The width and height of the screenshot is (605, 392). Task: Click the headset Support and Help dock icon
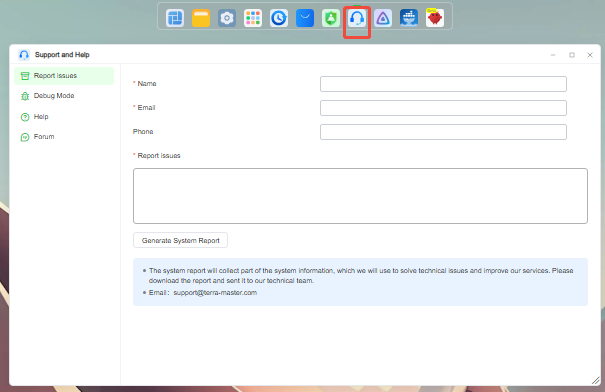tap(357, 18)
